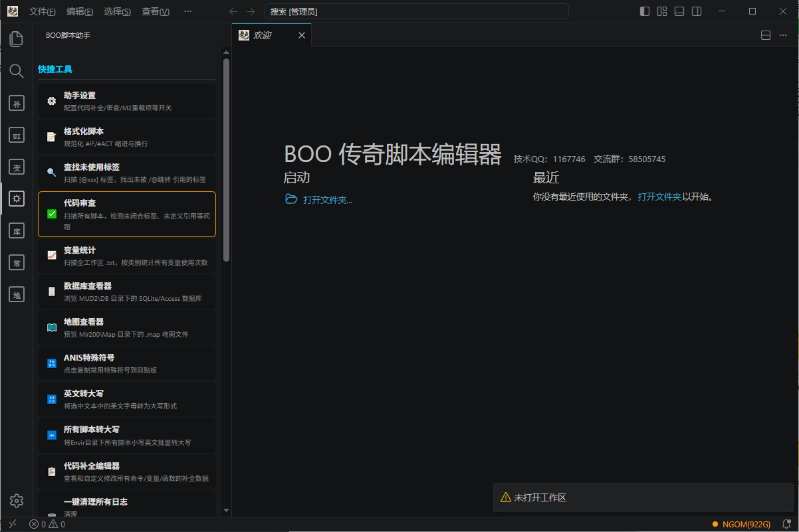Open the 选择(S) menu
The image size is (799, 532).
[118, 11]
